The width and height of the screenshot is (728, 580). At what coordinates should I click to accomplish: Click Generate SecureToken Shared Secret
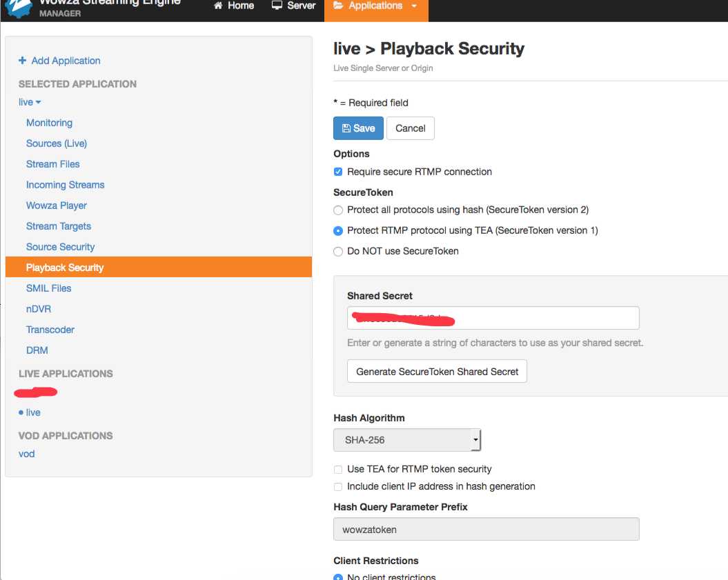tap(437, 371)
